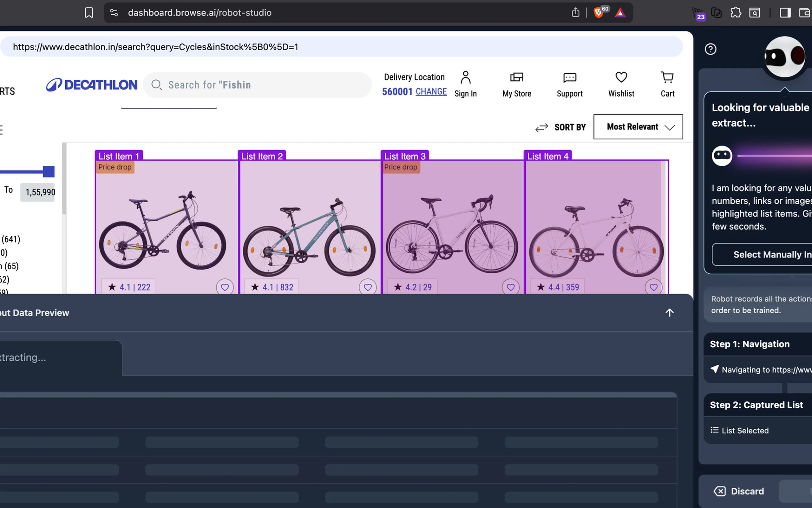
Task: Click the maximum price field 1,55,990
Action: tap(37, 192)
